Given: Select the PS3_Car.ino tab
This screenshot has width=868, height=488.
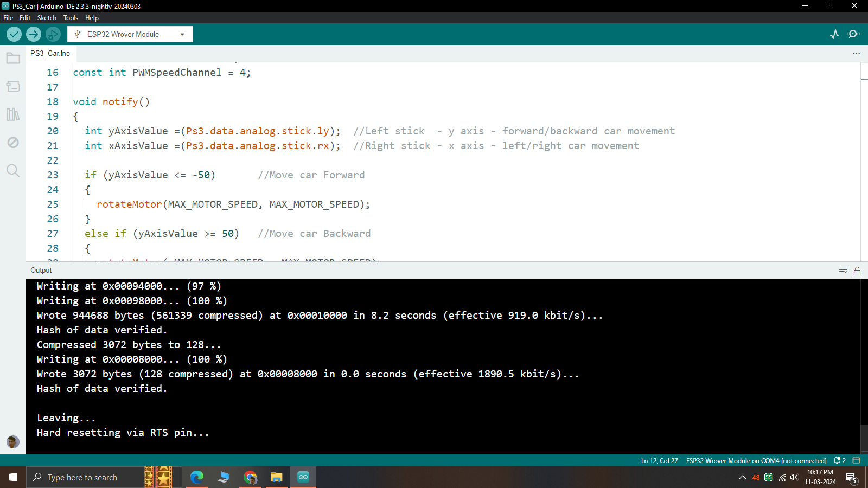Looking at the screenshot, I should (x=50, y=53).
